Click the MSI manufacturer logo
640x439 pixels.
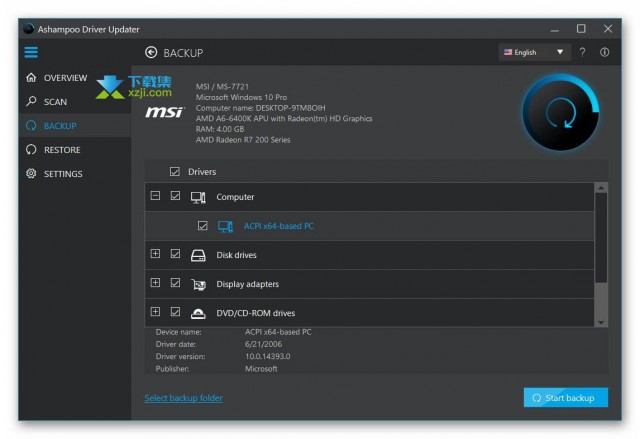165,112
